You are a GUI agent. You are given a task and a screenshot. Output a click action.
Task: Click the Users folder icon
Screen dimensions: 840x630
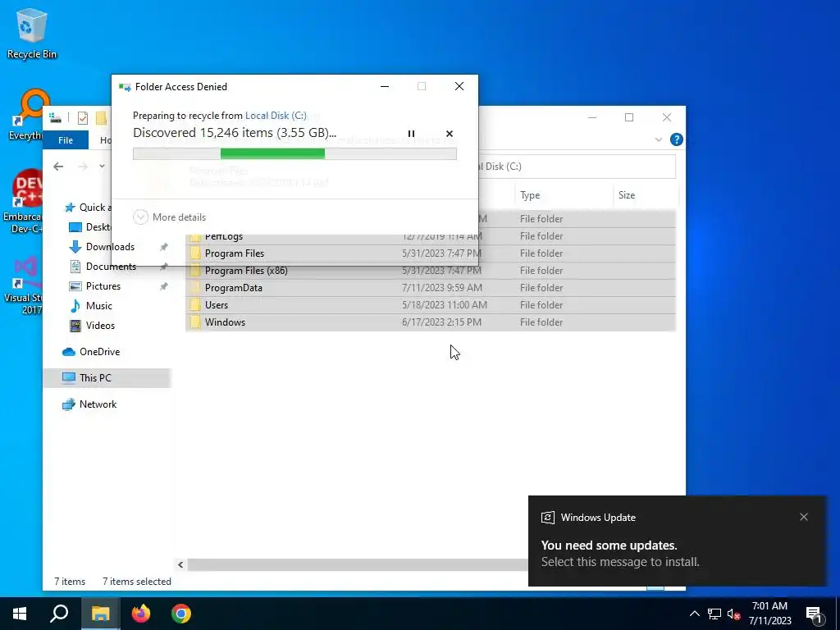tap(195, 305)
